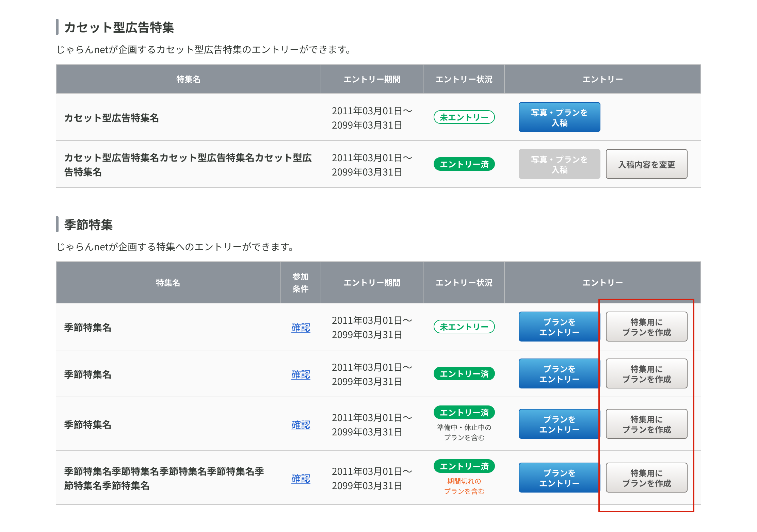Open 確認 link in last seasonal row
The width and height of the screenshot is (757, 532).
coord(301,478)
